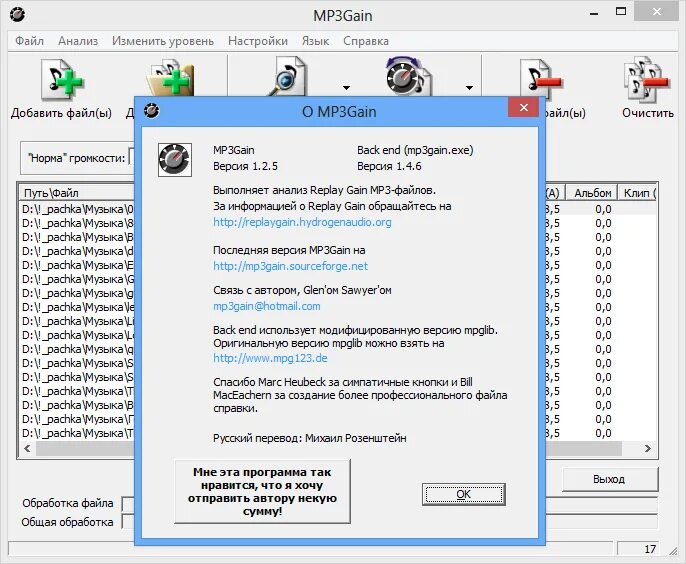Click the donate-to-author button
Viewport: 686px width, 564px height.
click(x=262, y=491)
